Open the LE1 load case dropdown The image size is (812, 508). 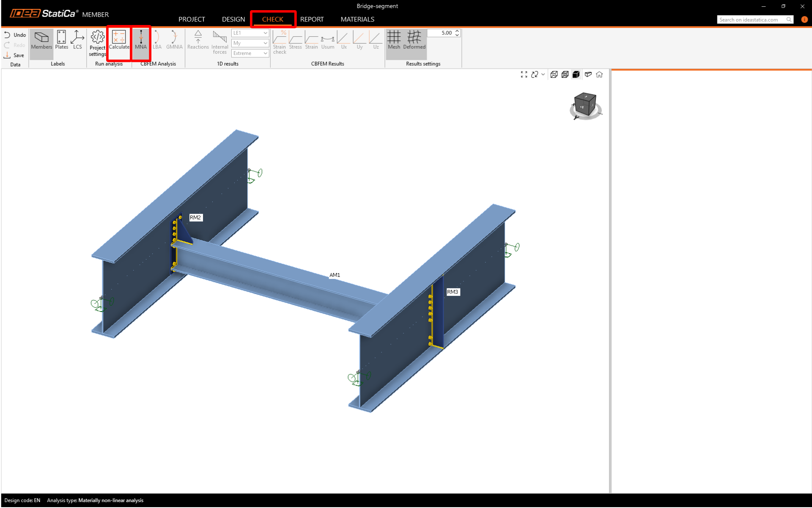[250, 33]
